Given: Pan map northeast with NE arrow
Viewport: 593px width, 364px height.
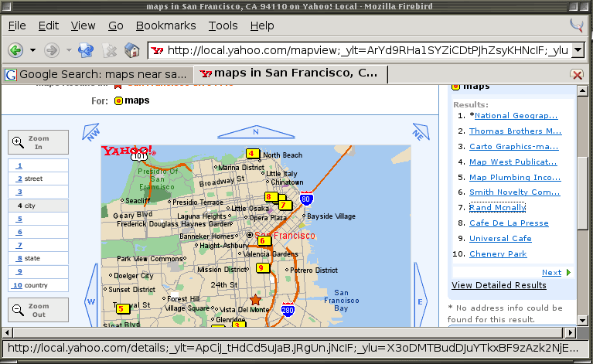Looking at the screenshot, I should (x=420, y=132).
